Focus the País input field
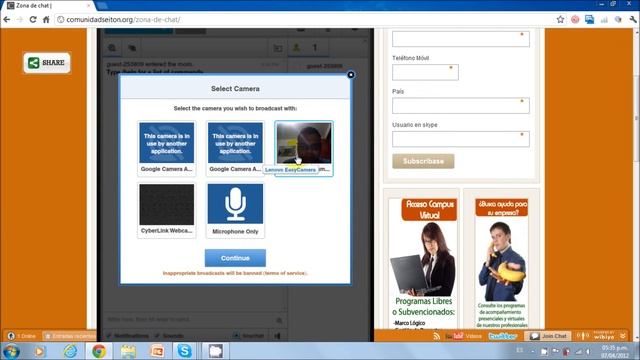This screenshot has width=640, height=360. [x=461, y=106]
